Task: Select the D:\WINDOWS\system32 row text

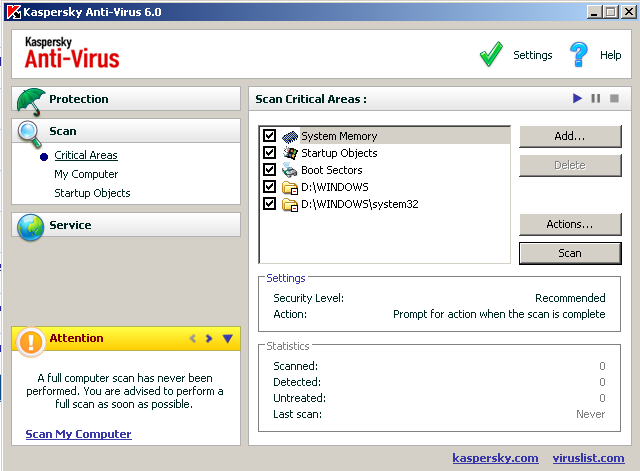Action: [360, 204]
